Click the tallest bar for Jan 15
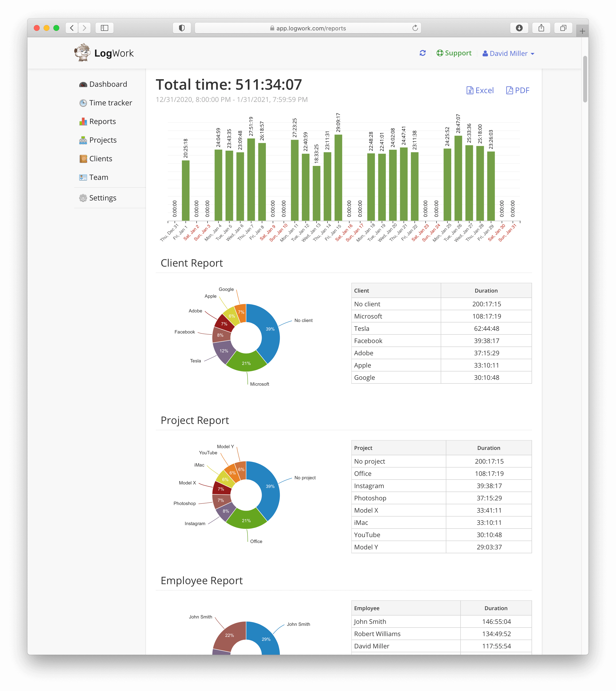 pyautogui.click(x=338, y=178)
